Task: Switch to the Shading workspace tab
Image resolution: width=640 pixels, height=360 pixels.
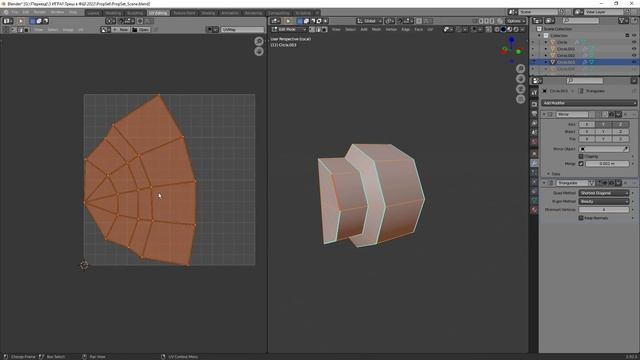Action: tap(208, 13)
